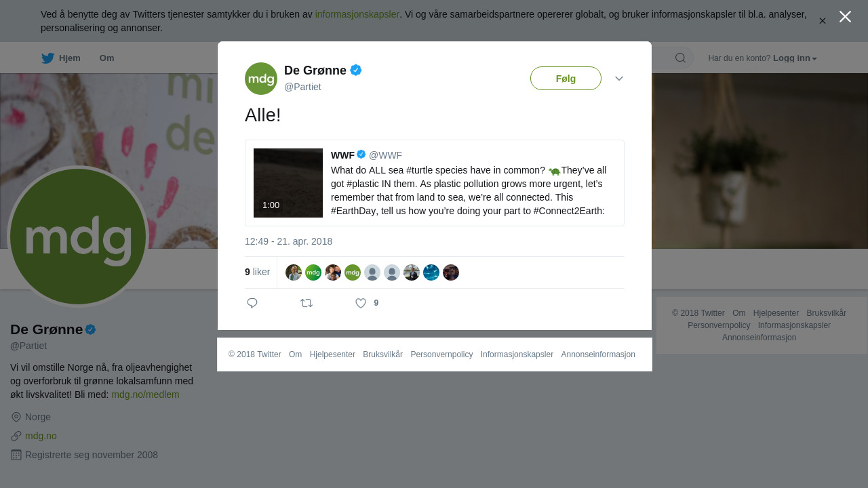Like the tweet with heart icon
Image resolution: width=868 pixels, height=488 pixels.
tap(361, 303)
